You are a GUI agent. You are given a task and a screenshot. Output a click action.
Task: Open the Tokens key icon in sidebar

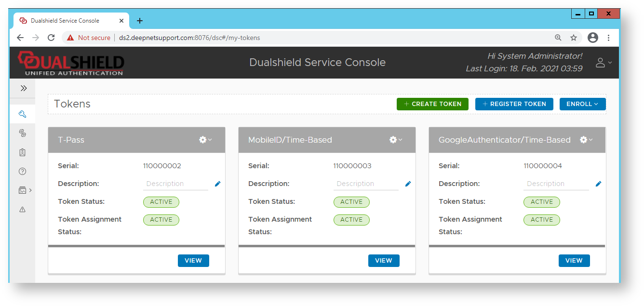[22, 114]
